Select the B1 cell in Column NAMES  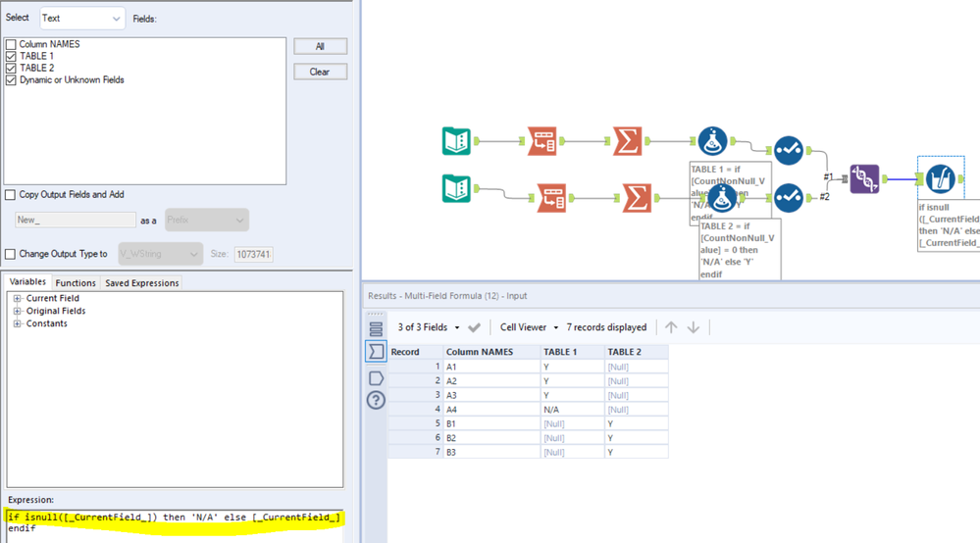coord(491,423)
